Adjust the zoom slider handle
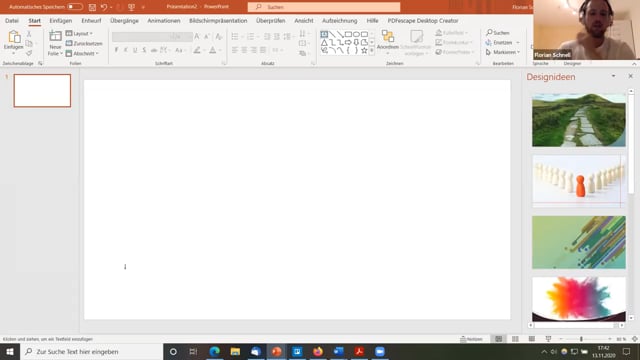Image resolution: width=640 pixels, height=360 pixels. (x=581, y=339)
